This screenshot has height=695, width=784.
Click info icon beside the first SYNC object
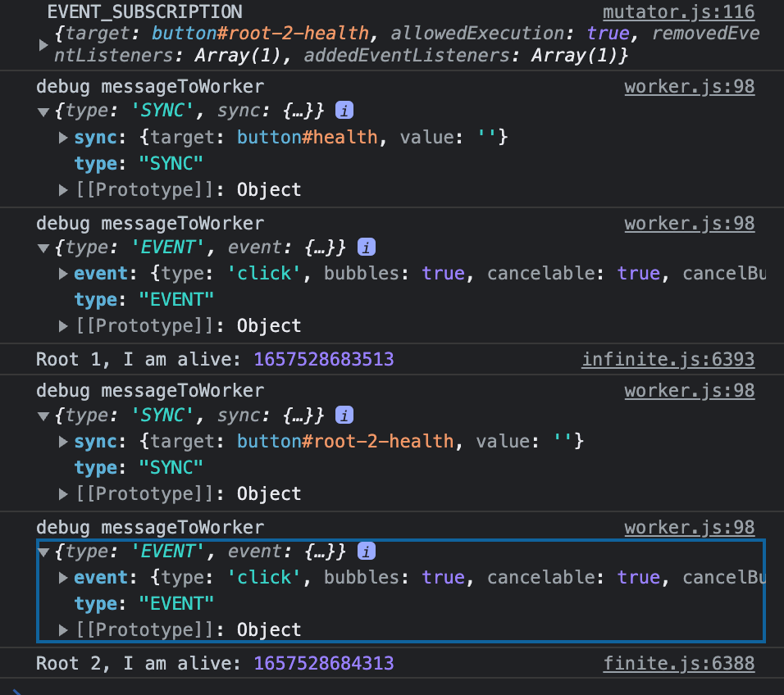(x=344, y=111)
